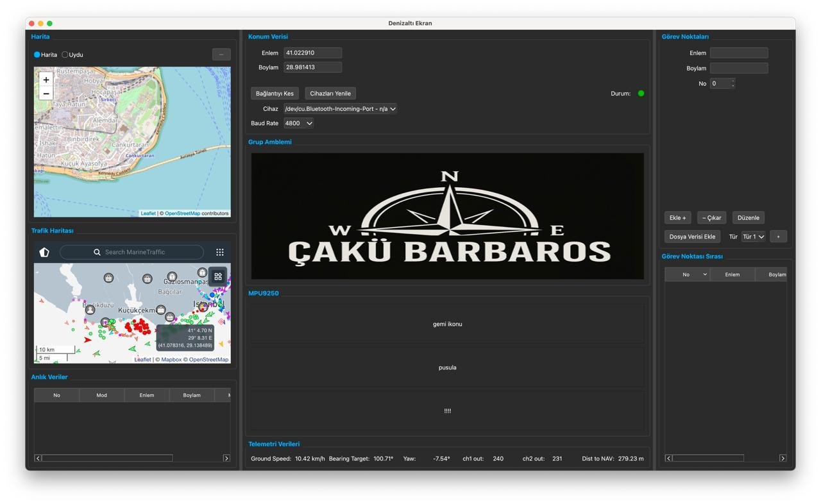Zoom out on the Harita map

click(x=46, y=94)
